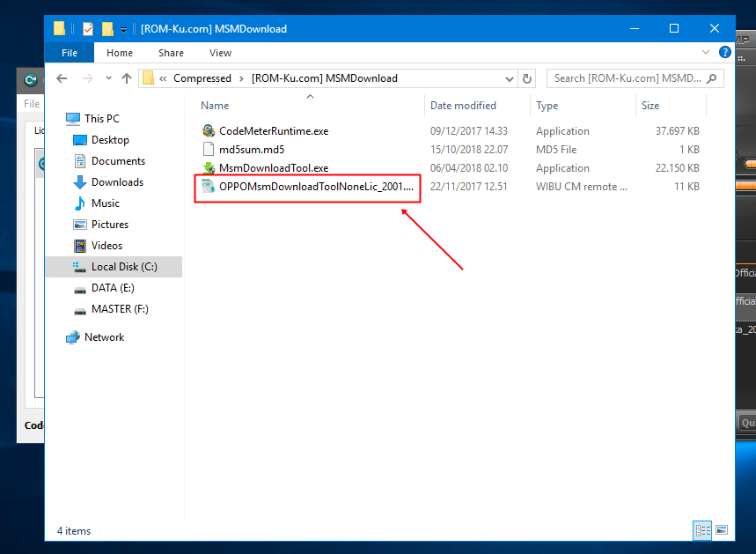756x554 pixels.
Task: Switch to details view layout icon
Action: click(702, 530)
